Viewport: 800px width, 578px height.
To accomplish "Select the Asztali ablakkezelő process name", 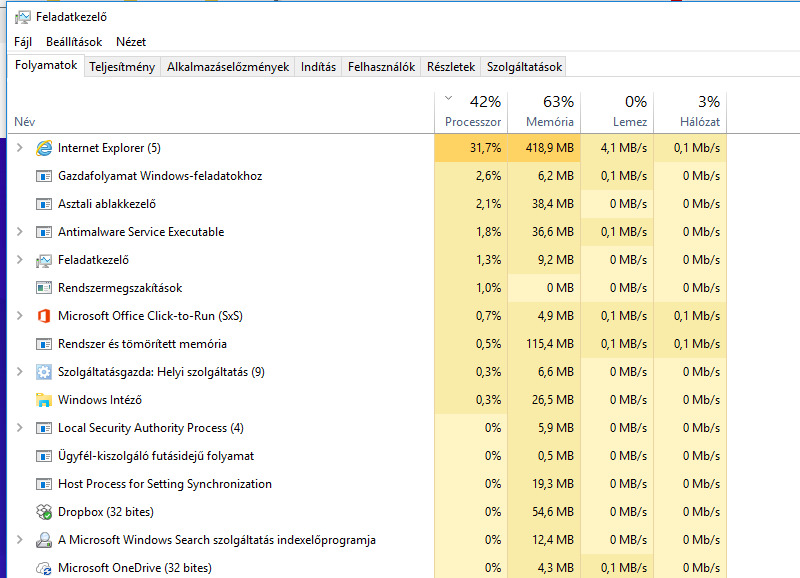I will pos(107,204).
